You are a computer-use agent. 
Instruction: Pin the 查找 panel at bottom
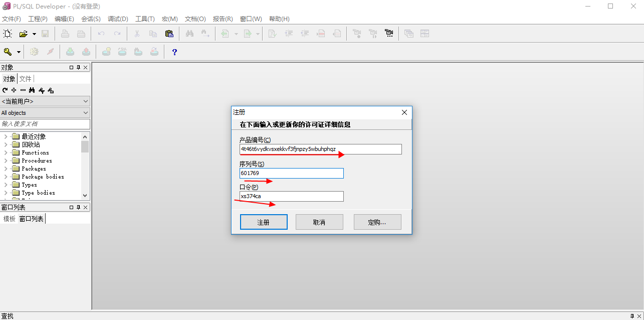coord(632,316)
